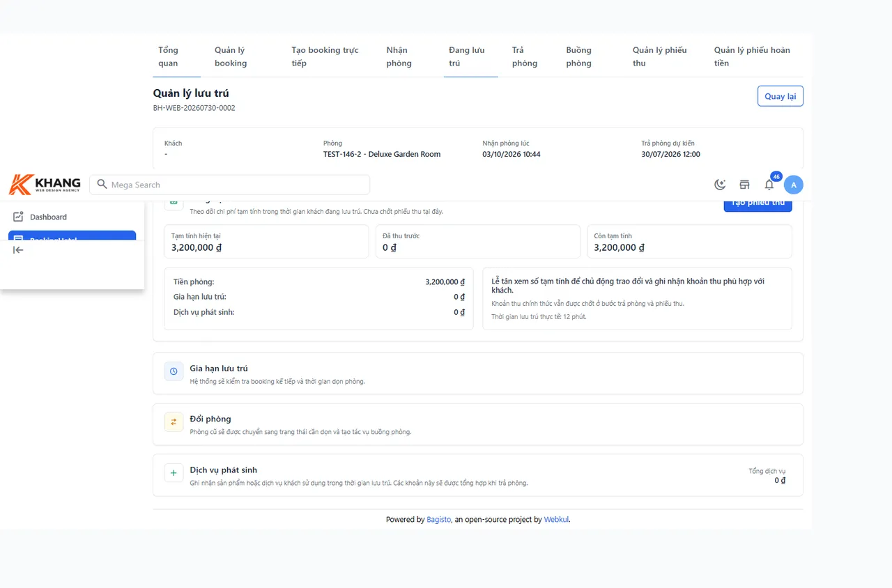Click the Tiền phòng row amount
892x588 pixels.
[445, 281]
